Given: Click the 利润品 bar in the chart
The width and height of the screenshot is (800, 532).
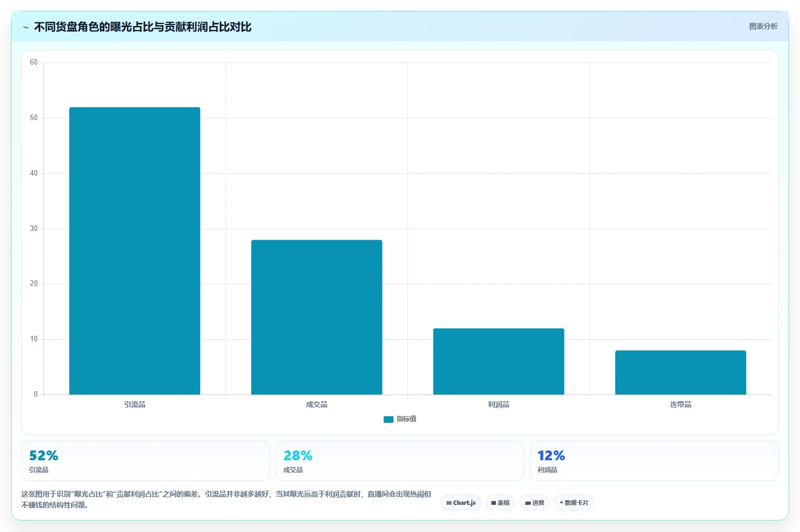Looking at the screenshot, I should pos(499,361).
